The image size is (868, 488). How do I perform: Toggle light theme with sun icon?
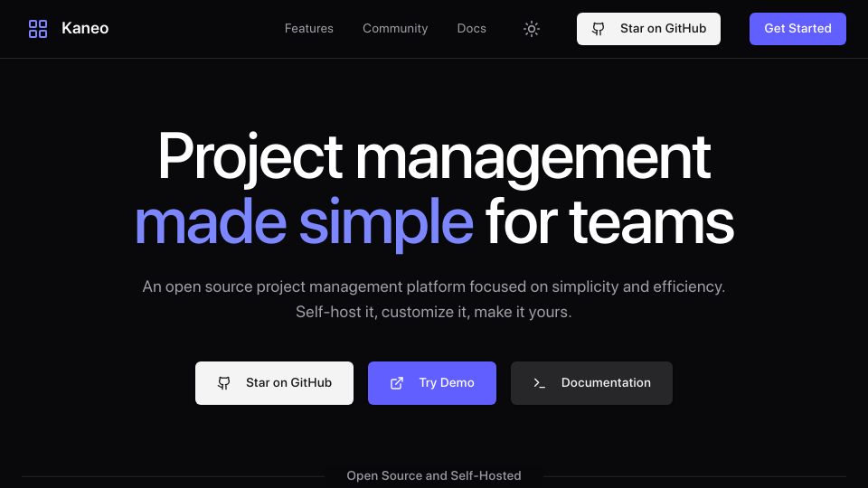[x=532, y=29]
